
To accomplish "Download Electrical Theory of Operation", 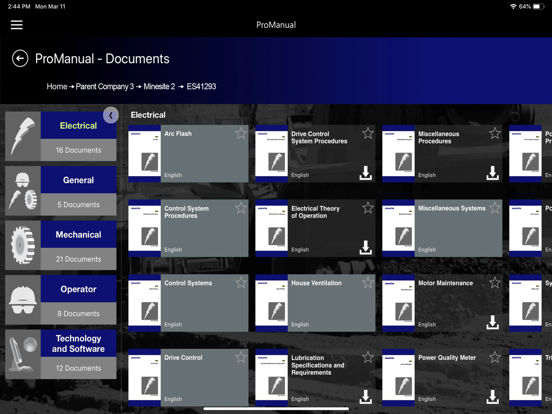I will (x=366, y=247).
